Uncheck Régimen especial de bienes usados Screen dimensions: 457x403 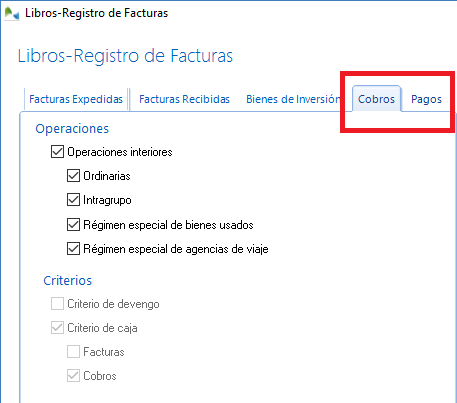(x=73, y=225)
